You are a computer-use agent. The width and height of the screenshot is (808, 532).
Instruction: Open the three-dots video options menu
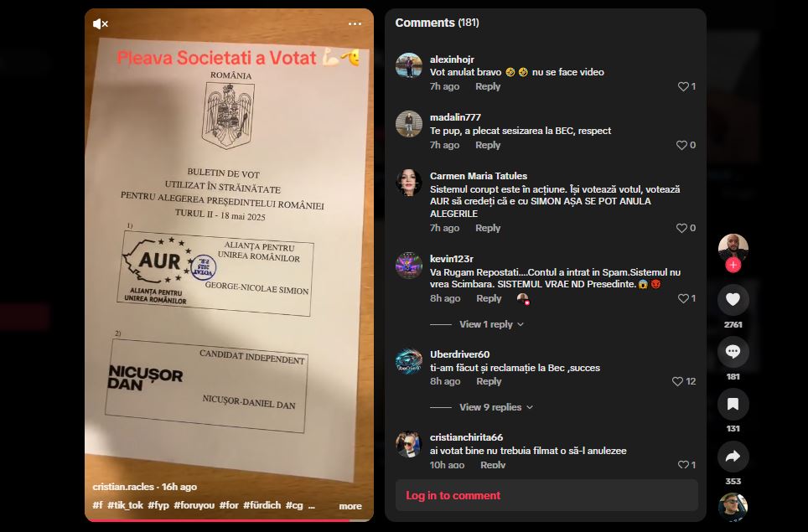tap(355, 23)
